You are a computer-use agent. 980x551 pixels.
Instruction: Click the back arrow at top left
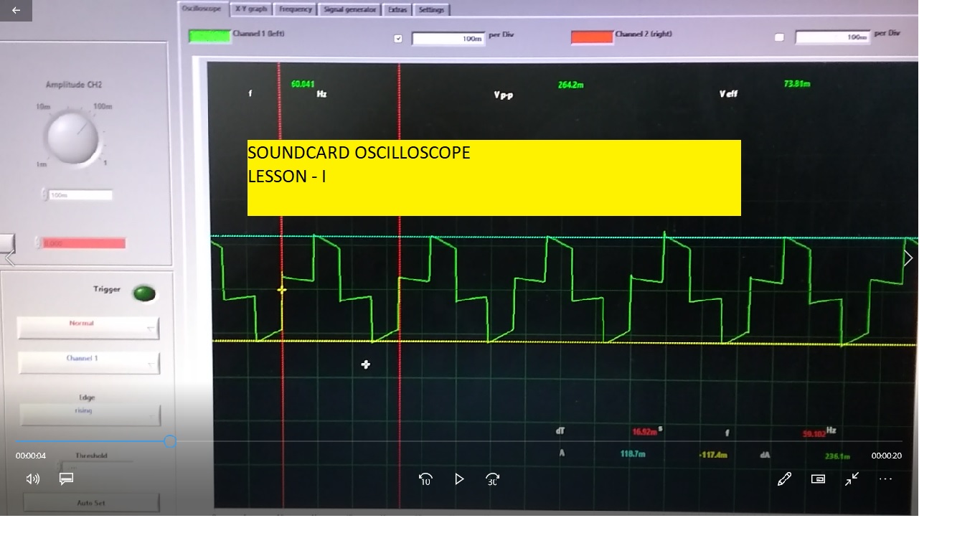pos(16,10)
